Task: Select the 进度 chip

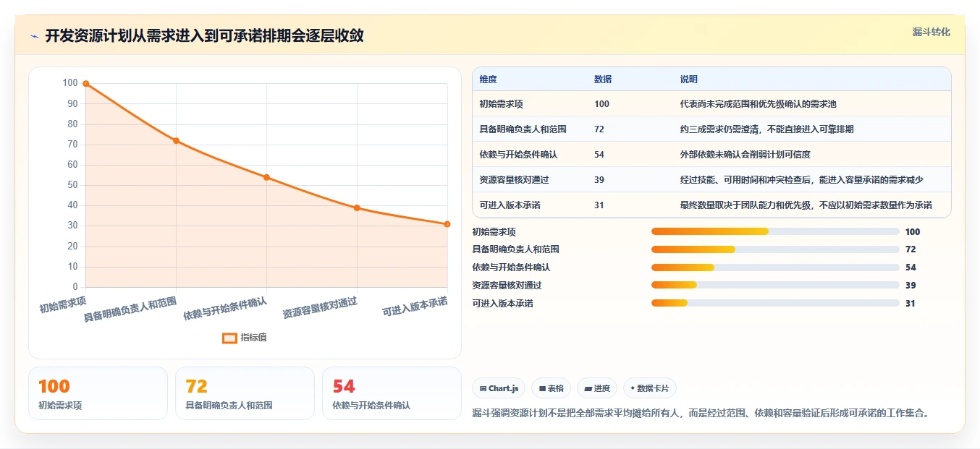Action: [597, 388]
